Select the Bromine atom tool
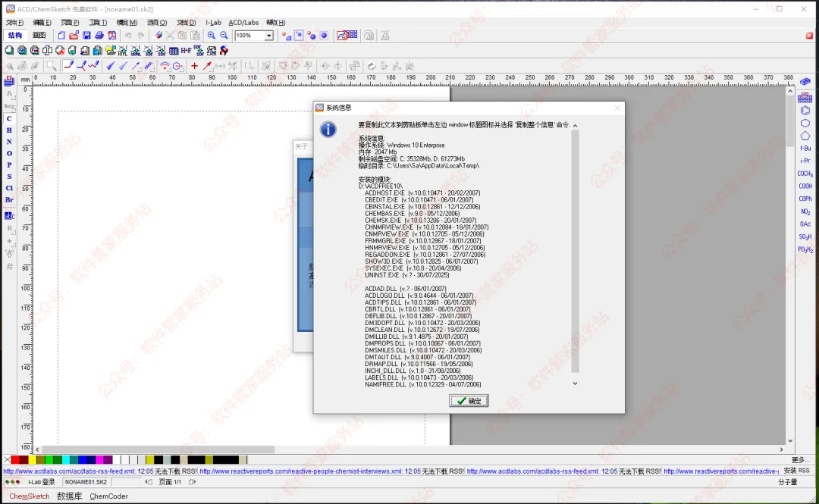Screen dimensions: 819x504 point(9,199)
